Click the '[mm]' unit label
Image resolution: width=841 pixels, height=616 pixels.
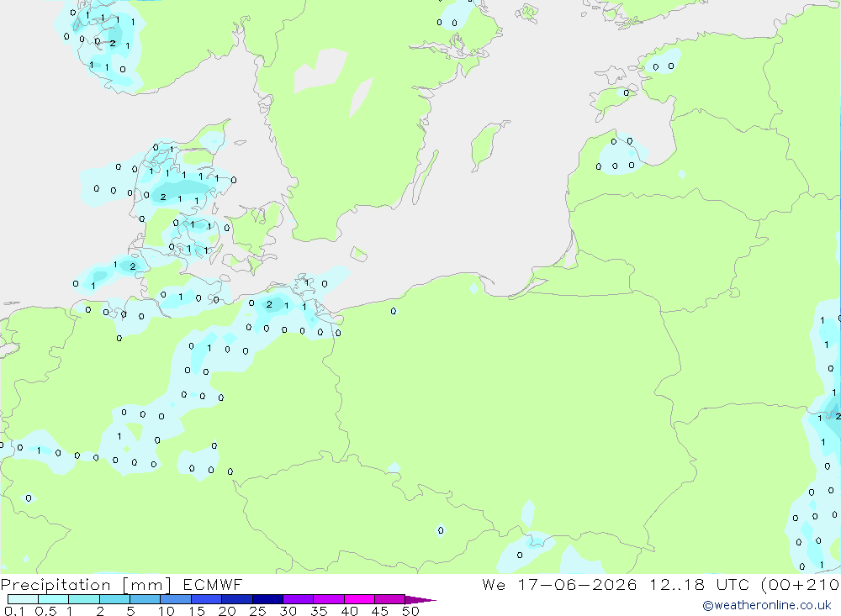(147, 585)
